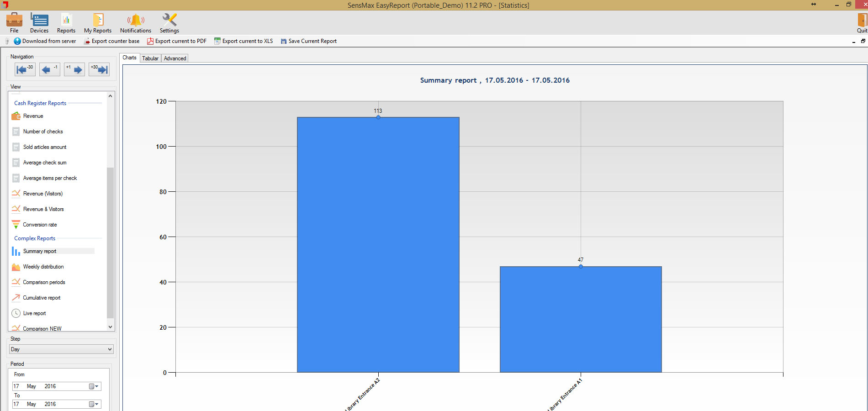
Task: Export current report to XLS
Action: [243, 41]
